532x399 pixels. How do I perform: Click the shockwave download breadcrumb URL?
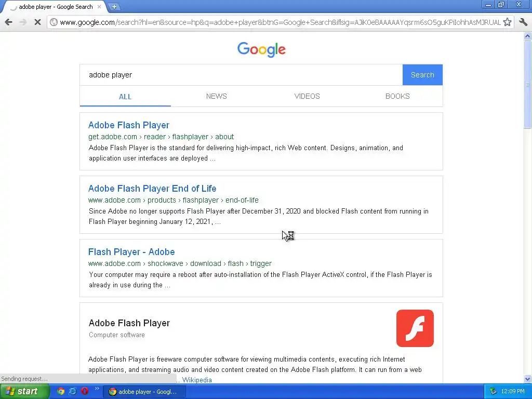tap(180, 263)
